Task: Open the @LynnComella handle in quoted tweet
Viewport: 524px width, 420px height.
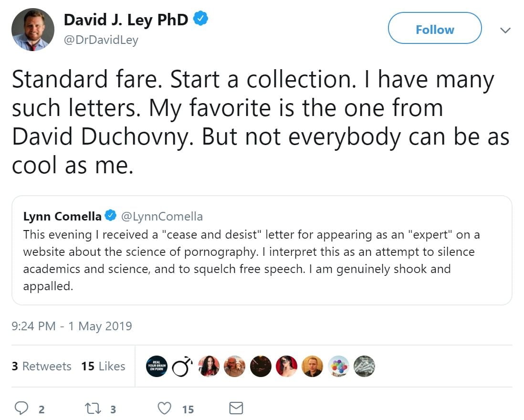Action: 162,217
